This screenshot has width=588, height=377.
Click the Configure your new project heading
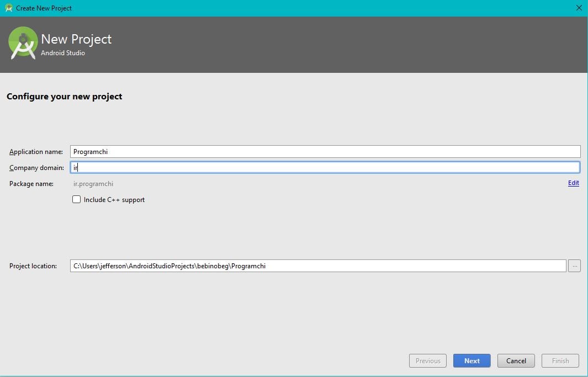[x=65, y=96]
